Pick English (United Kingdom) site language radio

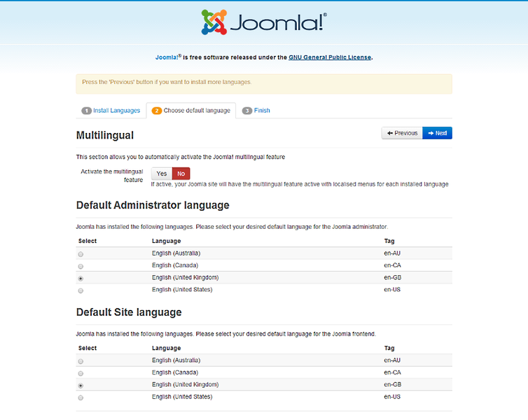coord(81,386)
